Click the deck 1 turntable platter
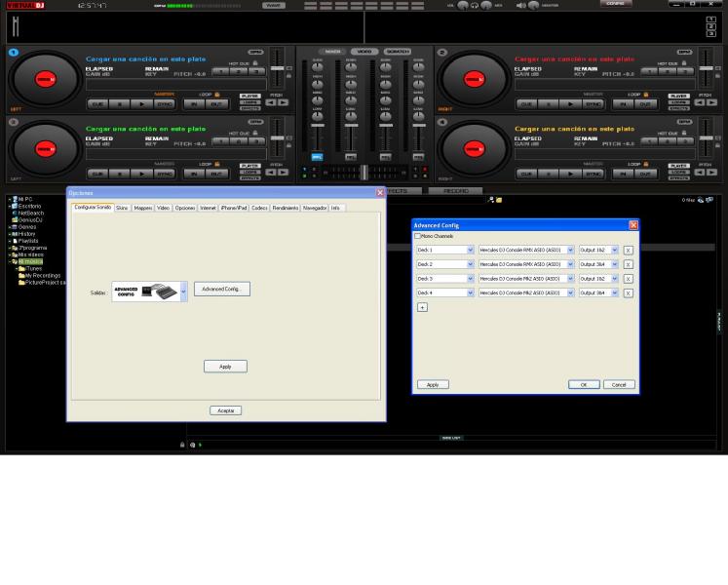The image size is (728, 585). click(x=45, y=79)
